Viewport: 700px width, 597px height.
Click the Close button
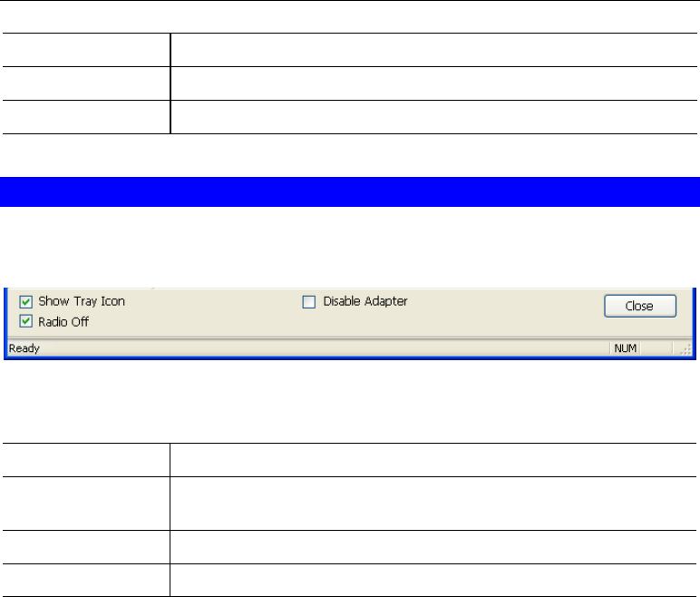point(640,306)
